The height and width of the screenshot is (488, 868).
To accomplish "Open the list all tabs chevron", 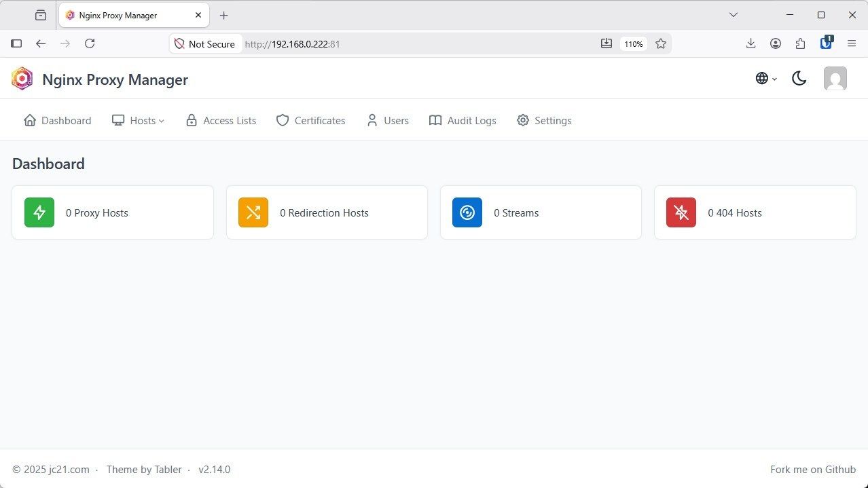I will (x=734, y=15).
